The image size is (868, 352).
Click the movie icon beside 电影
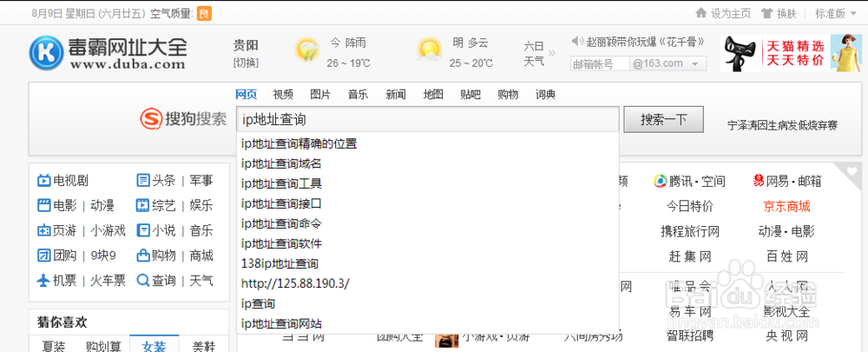pos(43,206)
